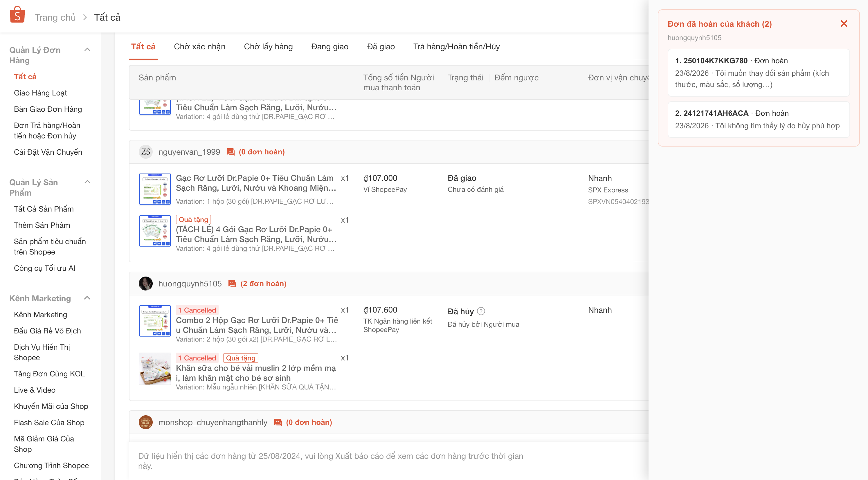Viewport: 868px width, 480px height.
Task: Click the Qua tặng tag on Khăn sữa item
Action: [241, 358]
